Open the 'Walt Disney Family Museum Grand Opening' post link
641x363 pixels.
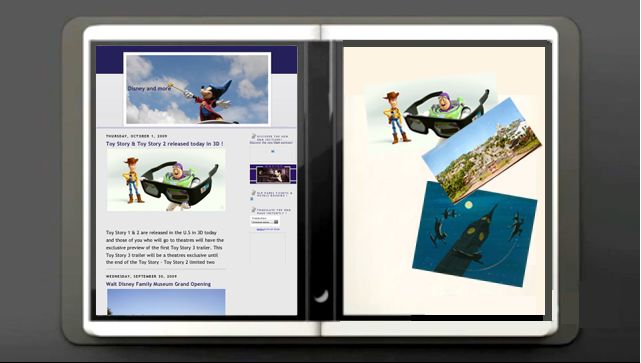point(158,284)
